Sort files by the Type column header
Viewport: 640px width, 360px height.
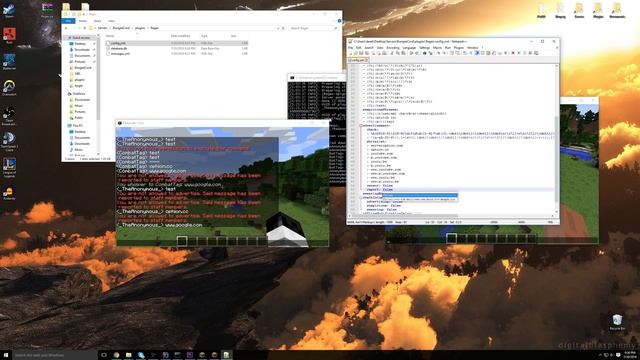204,36
